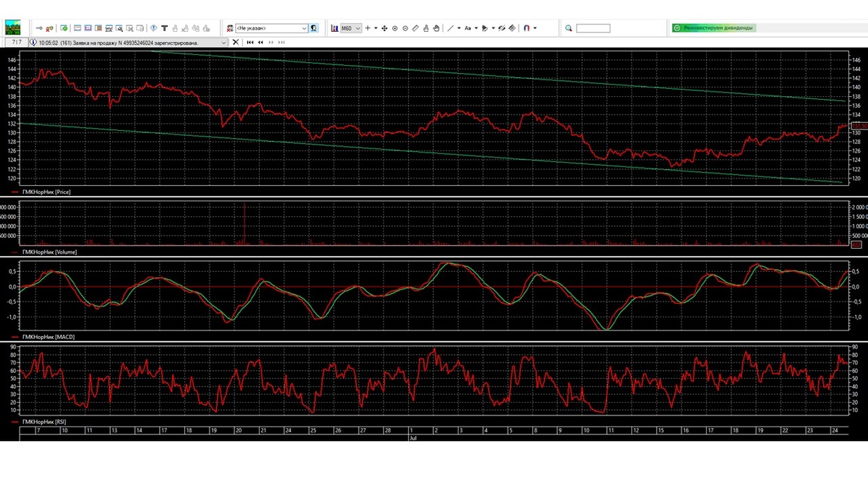Click the client code person icon
Image resolution: width=868 pixels, height=488 pixels.
[230, 28]
